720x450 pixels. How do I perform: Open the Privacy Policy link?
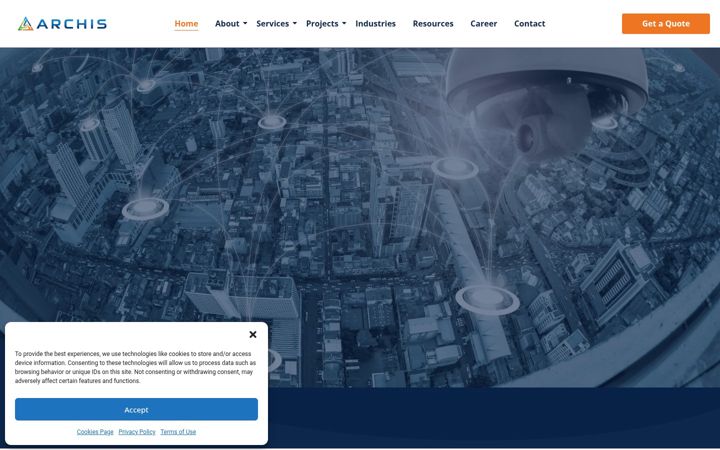coord(137,432)
